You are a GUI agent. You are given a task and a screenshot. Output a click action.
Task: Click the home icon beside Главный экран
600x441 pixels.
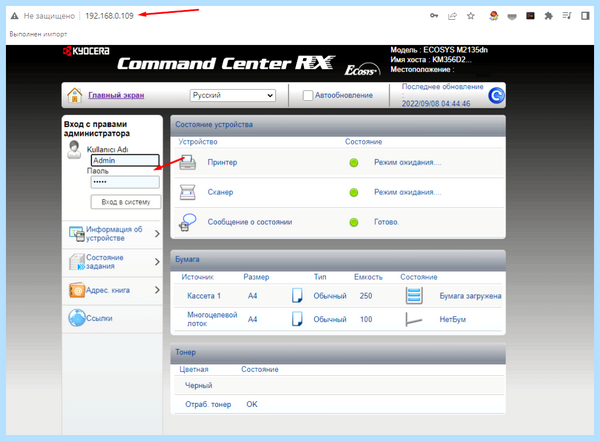75,95
